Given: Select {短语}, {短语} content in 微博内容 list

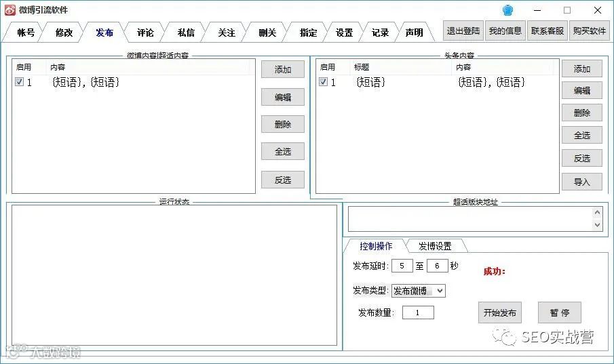Looking at the screenshot, I should pyautogui.click(x=85, y=82).
